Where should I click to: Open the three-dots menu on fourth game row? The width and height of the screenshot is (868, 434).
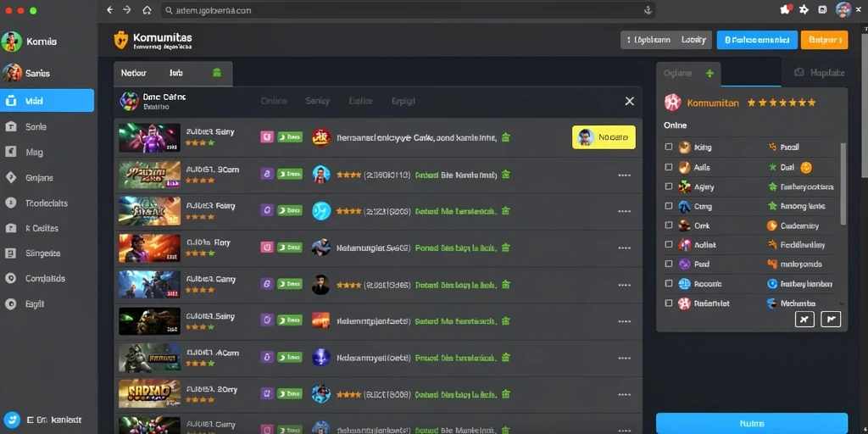tap(625, 248)
